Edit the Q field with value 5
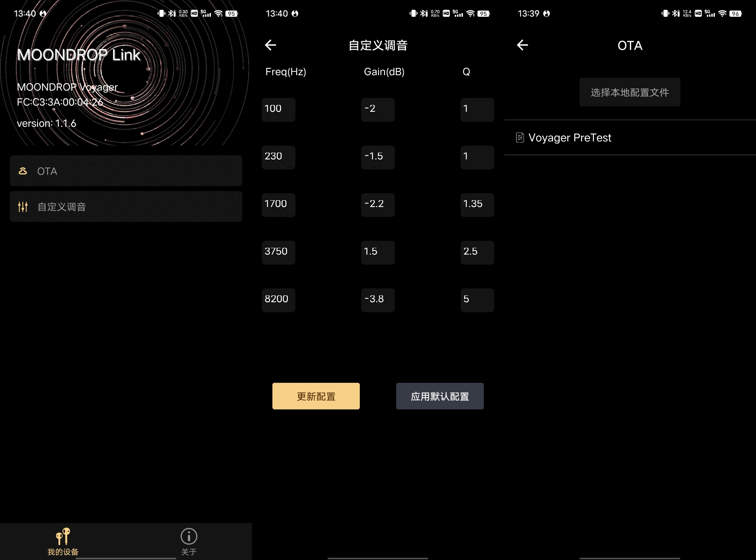756x560 pixels. click(x=477, y=300)
